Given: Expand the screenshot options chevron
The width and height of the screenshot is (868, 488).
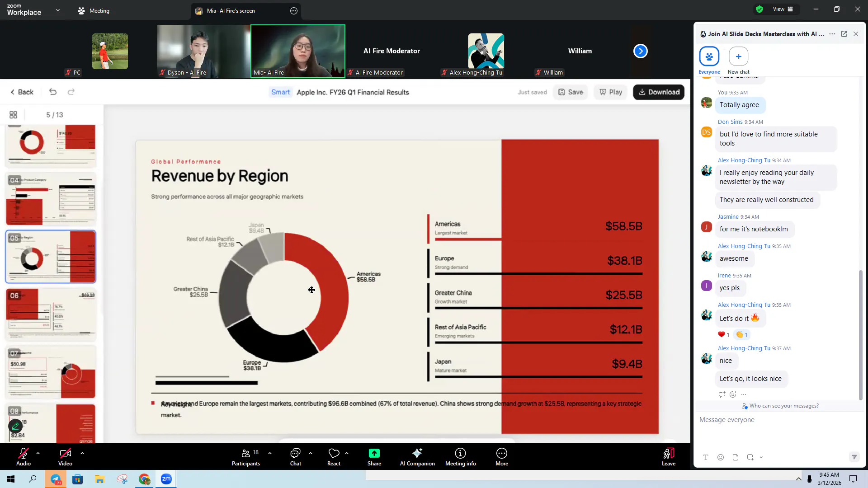Looking at the screenshot, I should tap(761, 457).
